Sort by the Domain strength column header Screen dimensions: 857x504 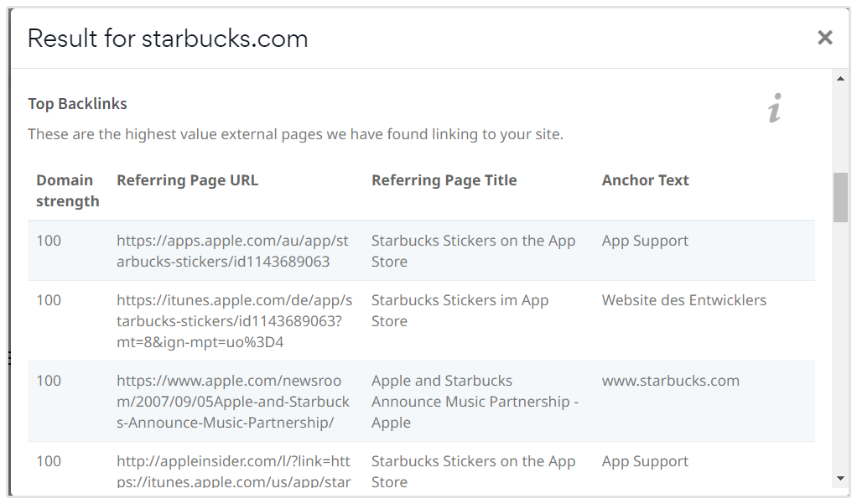(64, 190)
